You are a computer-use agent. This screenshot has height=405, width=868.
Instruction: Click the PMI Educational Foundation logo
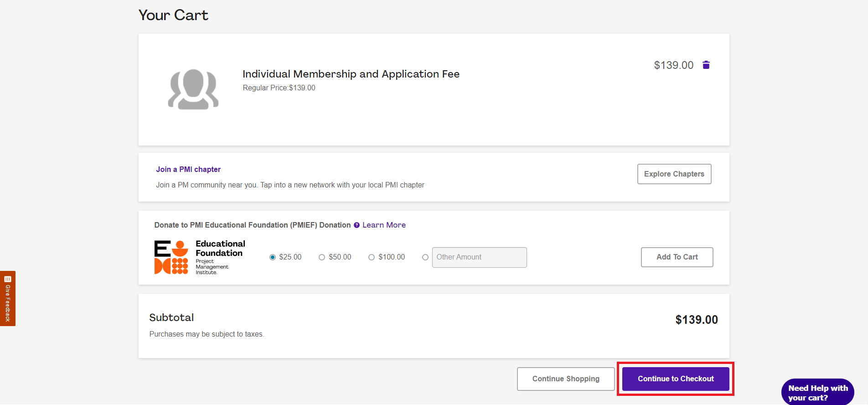[x=200, y=257]
